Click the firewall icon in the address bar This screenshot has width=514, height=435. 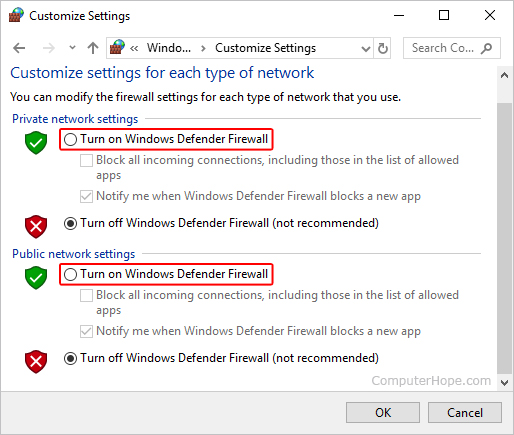(117, 47)
